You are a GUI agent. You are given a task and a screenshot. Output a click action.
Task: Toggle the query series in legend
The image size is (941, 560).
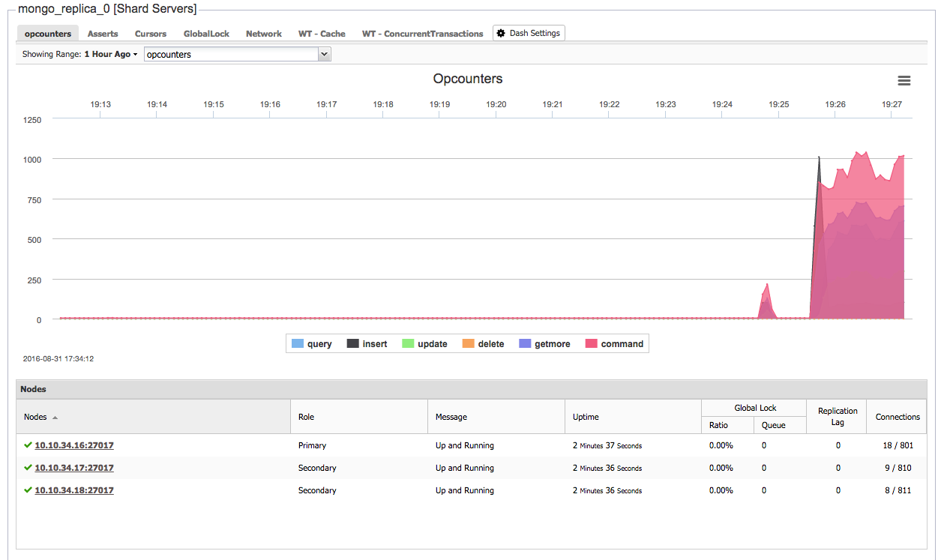coord(311,344)
